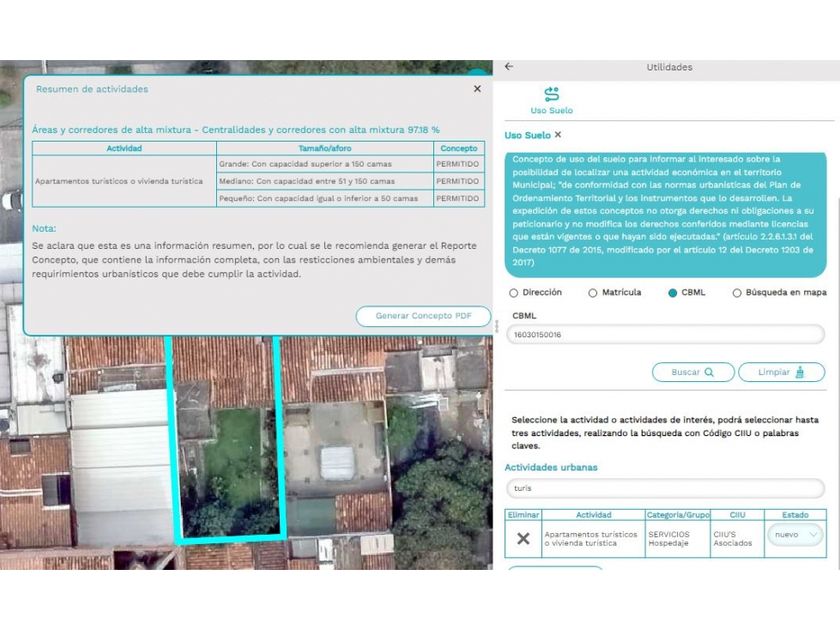Close the Resumen de actividades dialog

pos(477,89)
